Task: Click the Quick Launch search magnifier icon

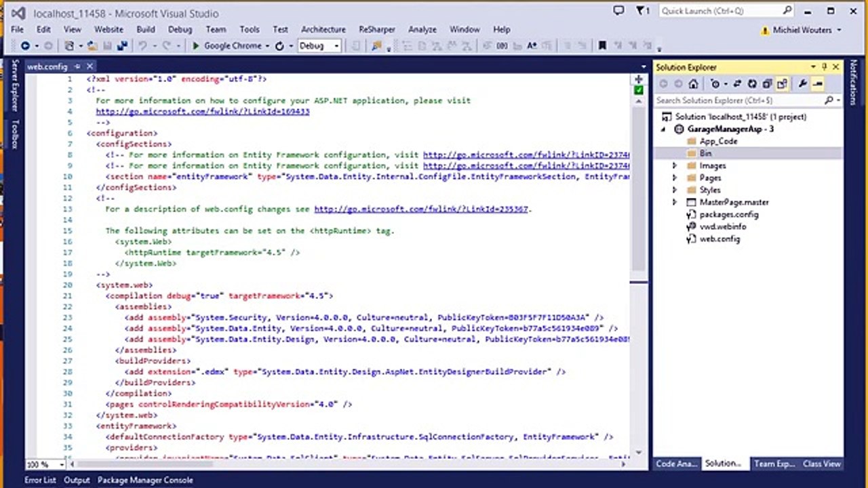Action: [787, 11]
